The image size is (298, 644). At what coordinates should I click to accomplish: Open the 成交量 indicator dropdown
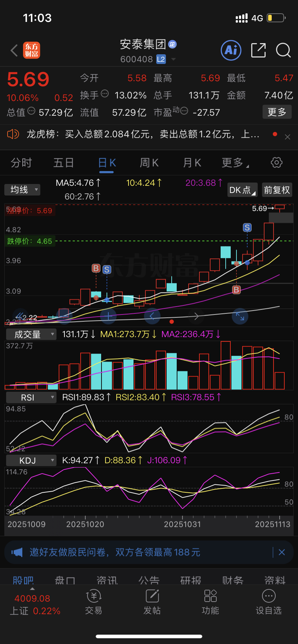click(31, 335)
